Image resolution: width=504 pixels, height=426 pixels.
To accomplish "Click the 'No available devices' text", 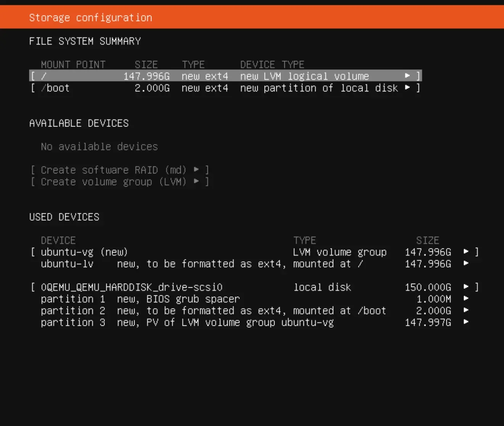I will (99, 146).
